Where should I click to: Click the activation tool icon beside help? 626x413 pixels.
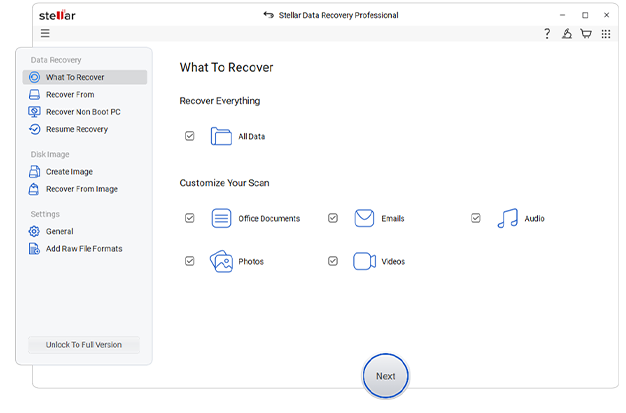coord(567,34)
